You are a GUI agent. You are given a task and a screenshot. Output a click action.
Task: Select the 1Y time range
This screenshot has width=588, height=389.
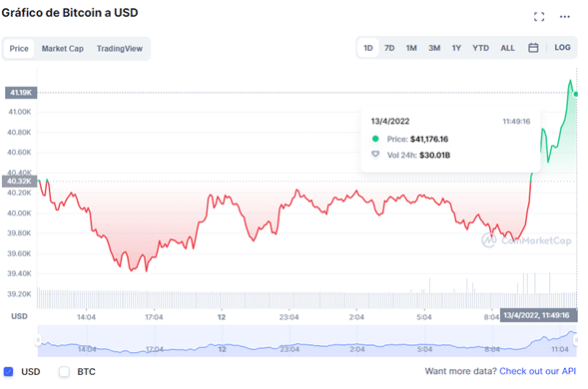tap(456, 48)
